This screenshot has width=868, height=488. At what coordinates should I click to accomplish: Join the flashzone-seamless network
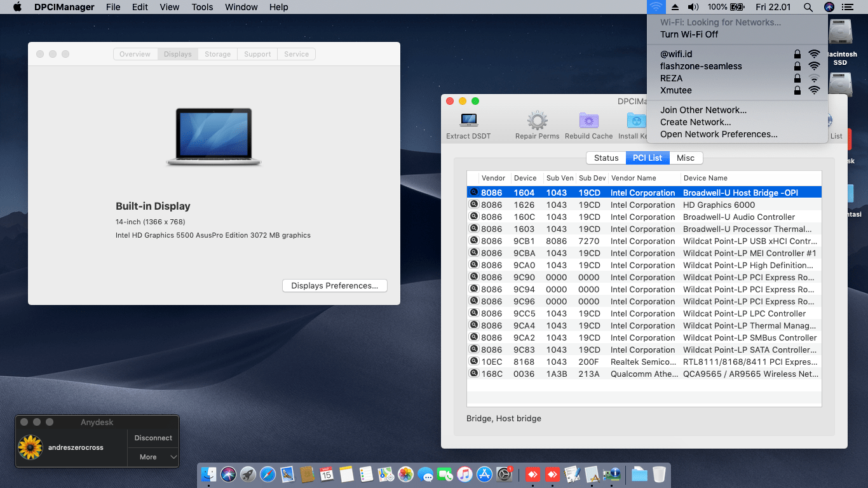click(737, 66)
